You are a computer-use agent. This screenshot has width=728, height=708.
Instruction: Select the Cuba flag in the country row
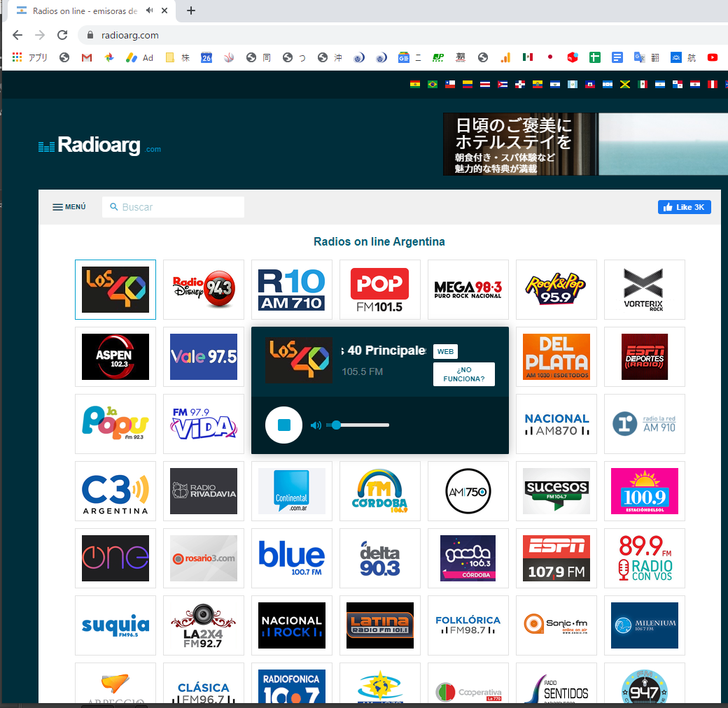point(503,84)
